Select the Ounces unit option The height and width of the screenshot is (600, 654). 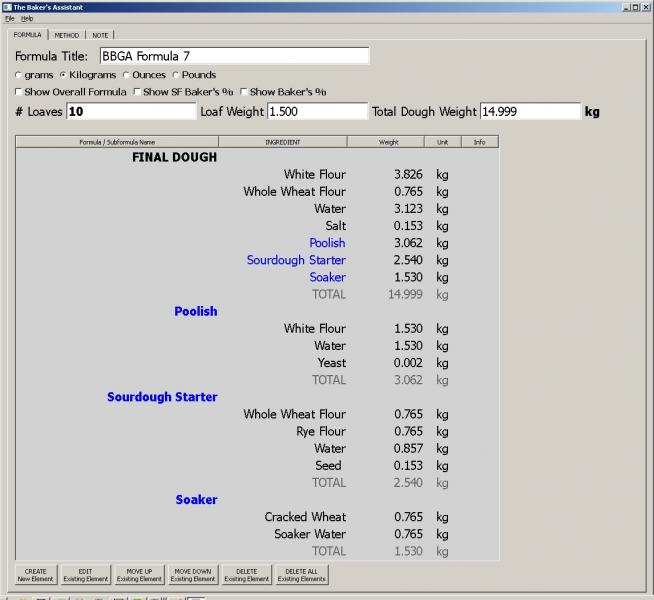127,75
